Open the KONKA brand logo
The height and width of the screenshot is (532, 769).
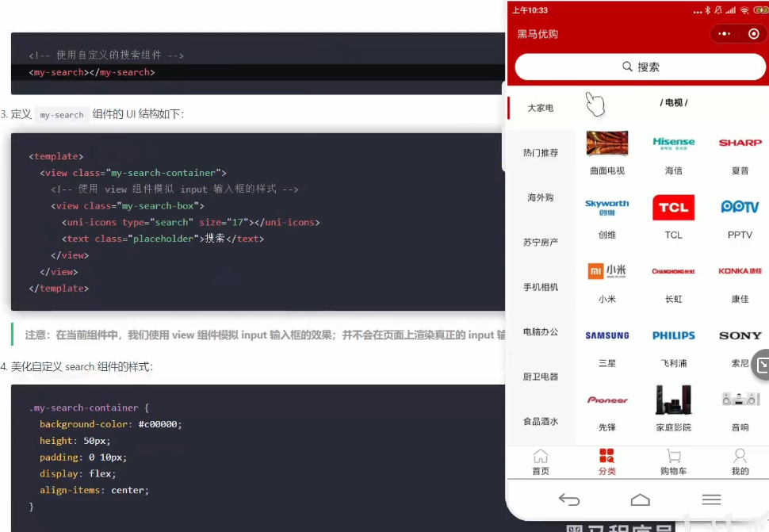tap(740, 270)
